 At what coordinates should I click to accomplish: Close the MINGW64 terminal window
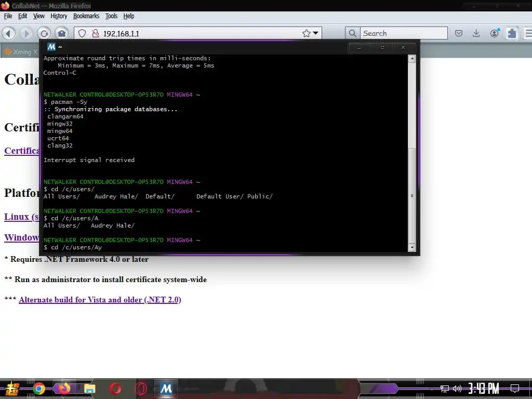(403, 47)
